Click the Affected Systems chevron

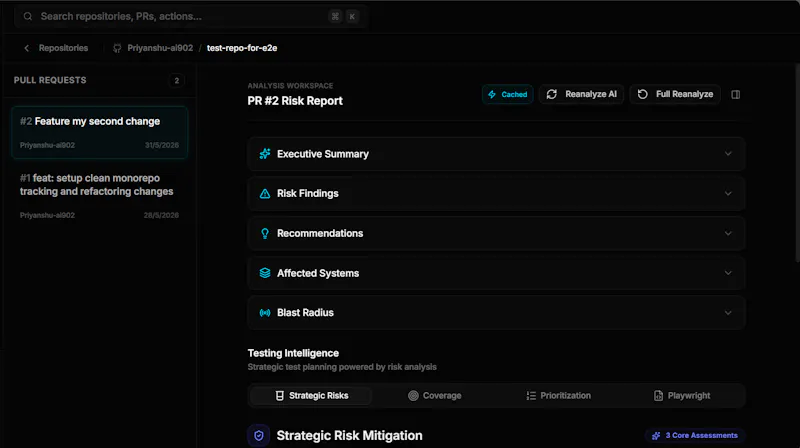pos(728,273)
